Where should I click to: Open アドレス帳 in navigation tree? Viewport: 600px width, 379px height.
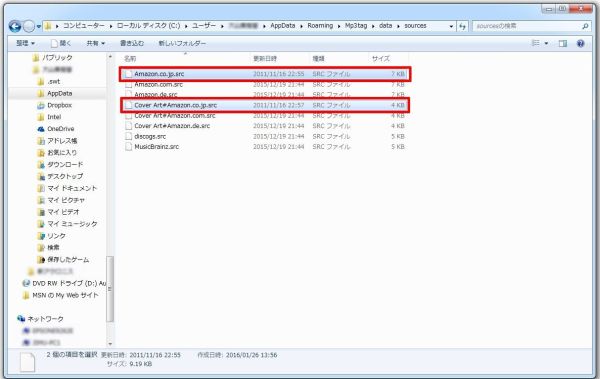tap(62, 141)
